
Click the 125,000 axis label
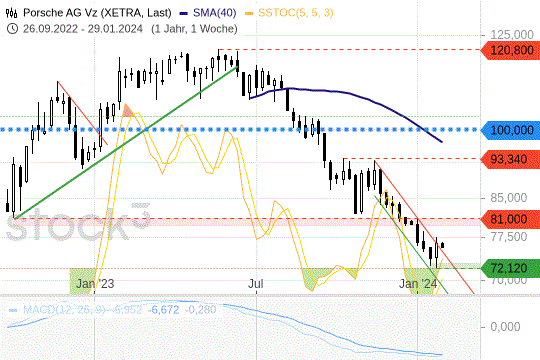[512, 34]
